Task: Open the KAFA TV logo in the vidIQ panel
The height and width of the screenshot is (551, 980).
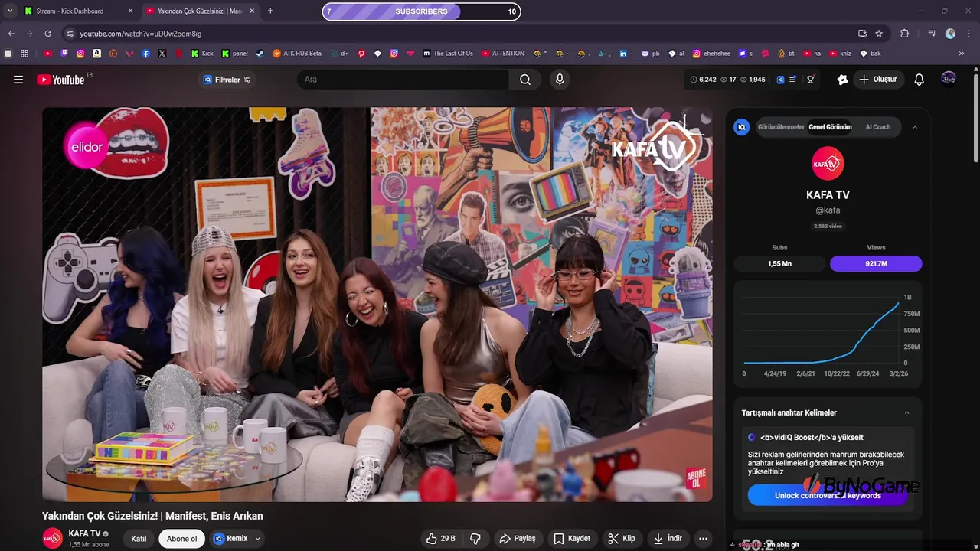Action: pyautogui.click(x=828, y=164)
